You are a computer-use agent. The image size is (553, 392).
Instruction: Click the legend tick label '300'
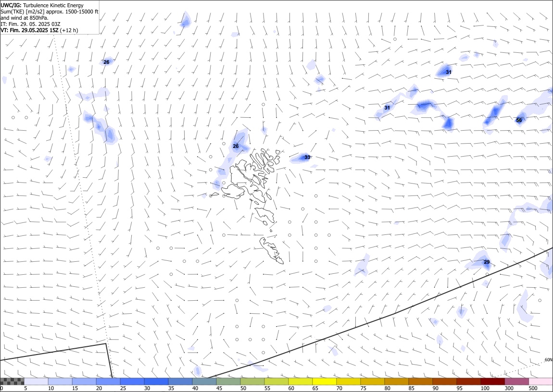point(509,388)
